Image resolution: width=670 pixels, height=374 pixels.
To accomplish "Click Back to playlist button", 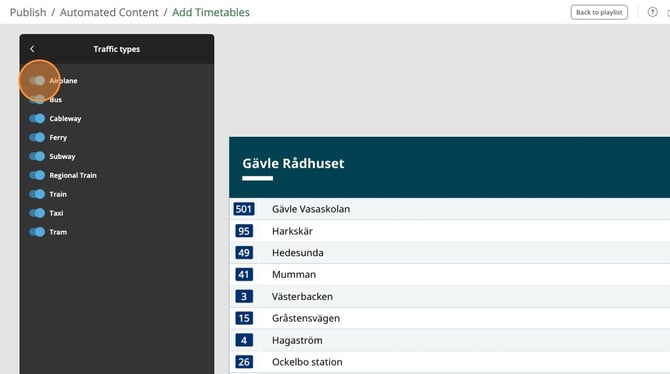I will click(x=599, y=12).
